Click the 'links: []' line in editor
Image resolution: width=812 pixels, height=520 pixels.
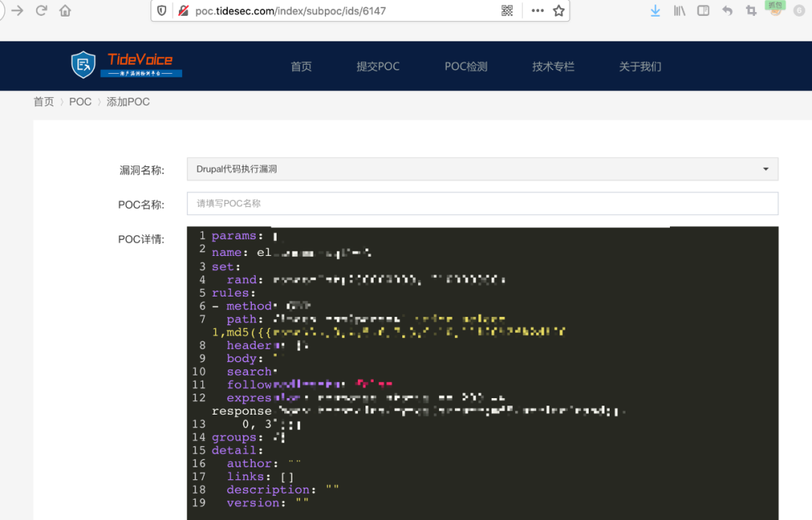point(260,476)
